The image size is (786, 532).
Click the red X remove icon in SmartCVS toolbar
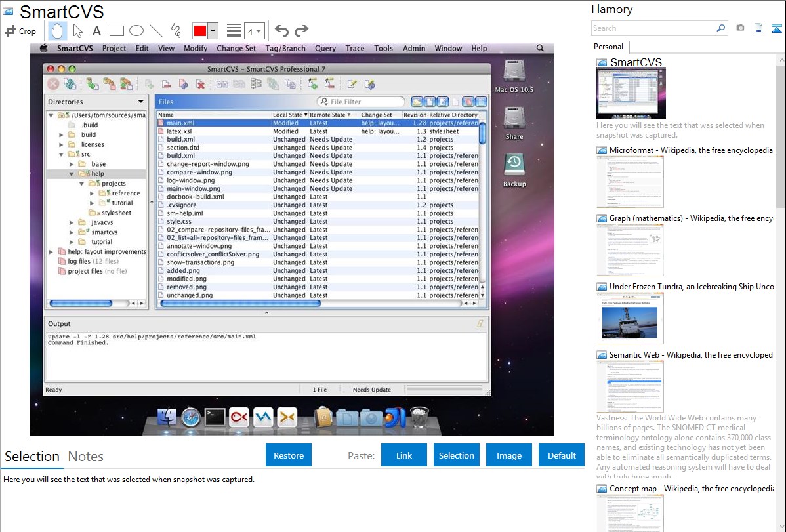click(x=201, y=84)
